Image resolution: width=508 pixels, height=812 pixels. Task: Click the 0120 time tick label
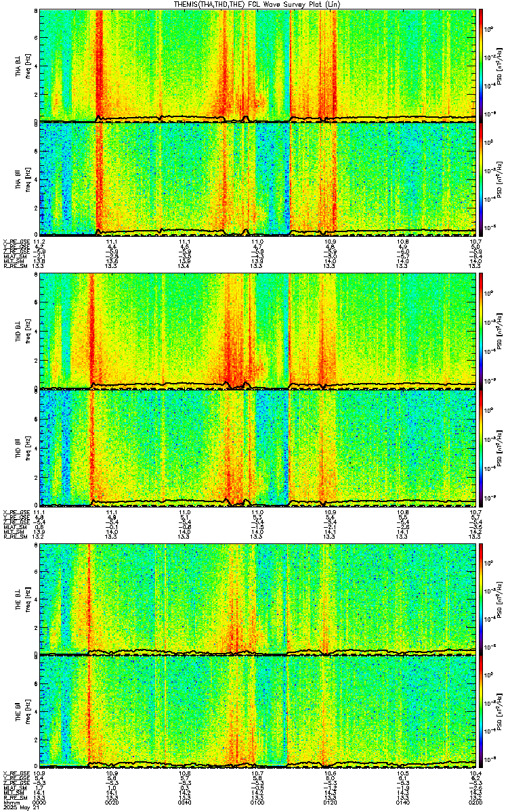(x=331, y=802)
